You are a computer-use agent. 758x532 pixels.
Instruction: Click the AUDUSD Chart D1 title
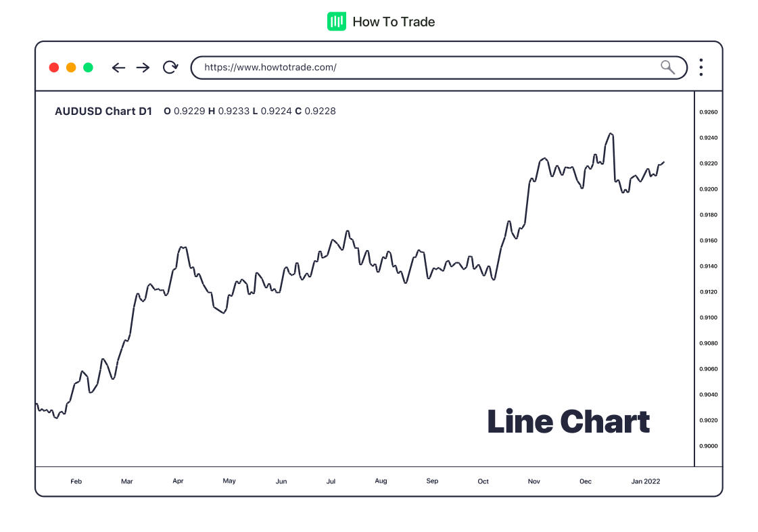click(x=103, y=111)
